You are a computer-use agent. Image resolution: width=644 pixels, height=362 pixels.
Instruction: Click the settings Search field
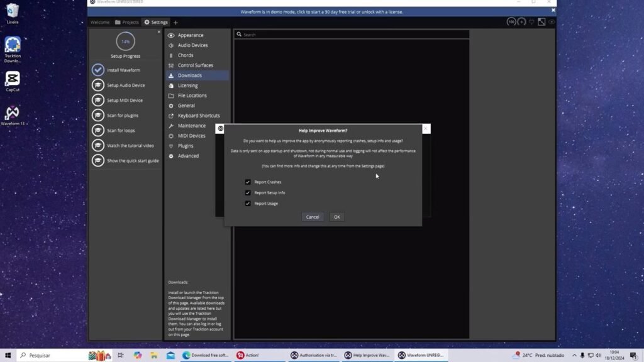352,35
